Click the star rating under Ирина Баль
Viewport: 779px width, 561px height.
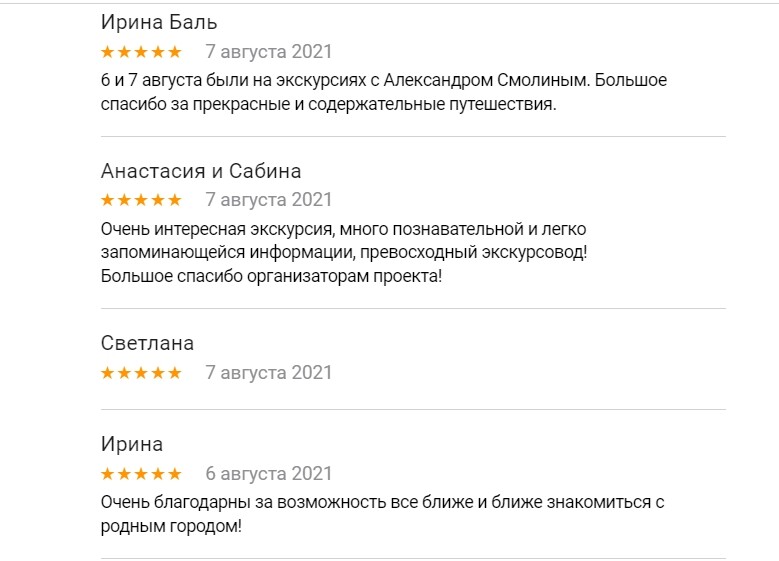141,52
